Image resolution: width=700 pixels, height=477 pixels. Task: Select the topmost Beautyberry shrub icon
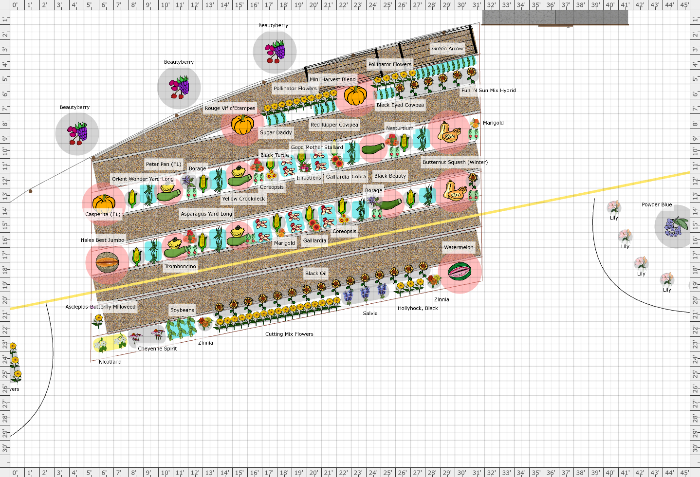click(274, 51)
